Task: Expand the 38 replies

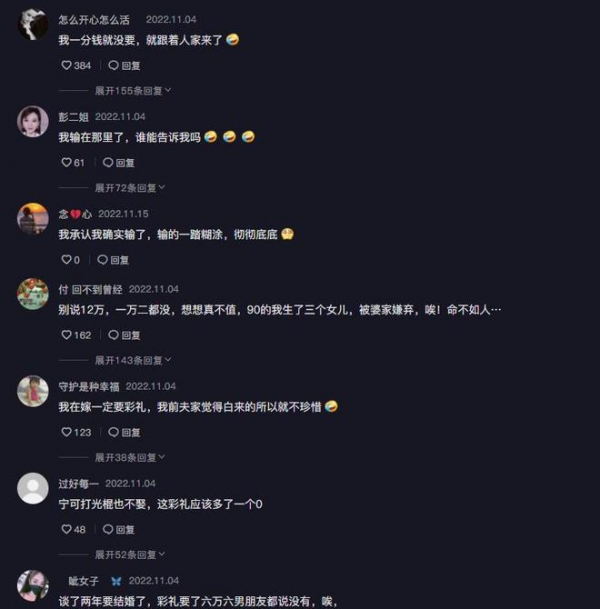Action: click(130, 457)
